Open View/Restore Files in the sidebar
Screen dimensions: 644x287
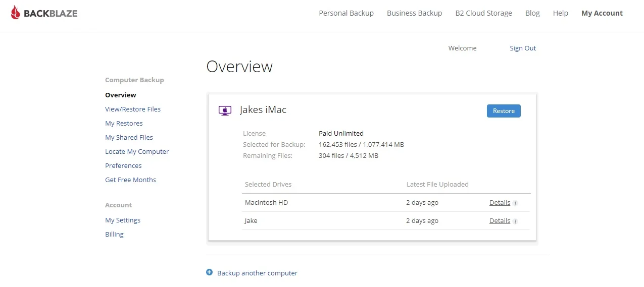coord(133,109)
